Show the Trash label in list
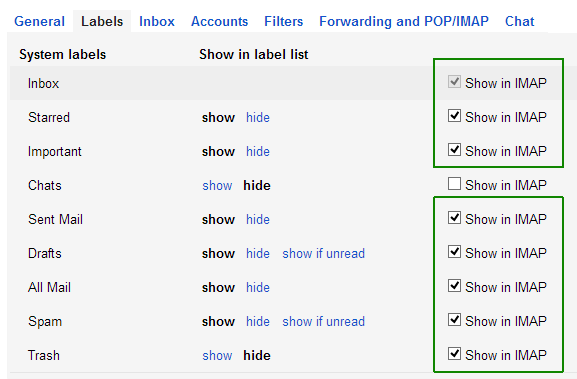This screenshot has height=379, width=577. point(217,355)
